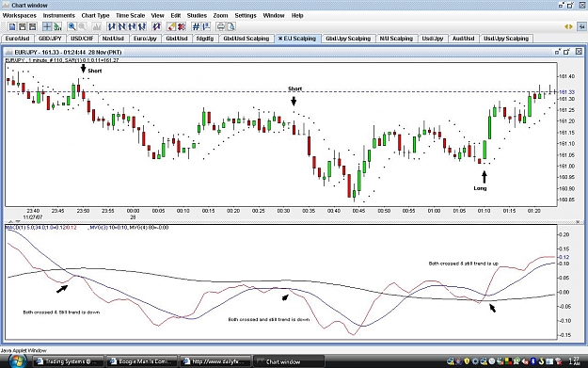Viewport: 588px width, 368px height.
Task: Click the new chart document icon
Action: 12,26
